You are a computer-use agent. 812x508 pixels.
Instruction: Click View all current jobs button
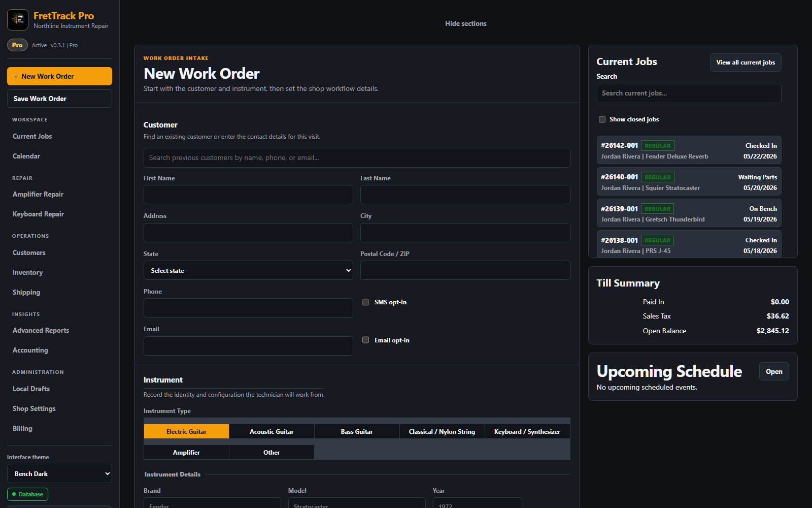click(746, 62)
